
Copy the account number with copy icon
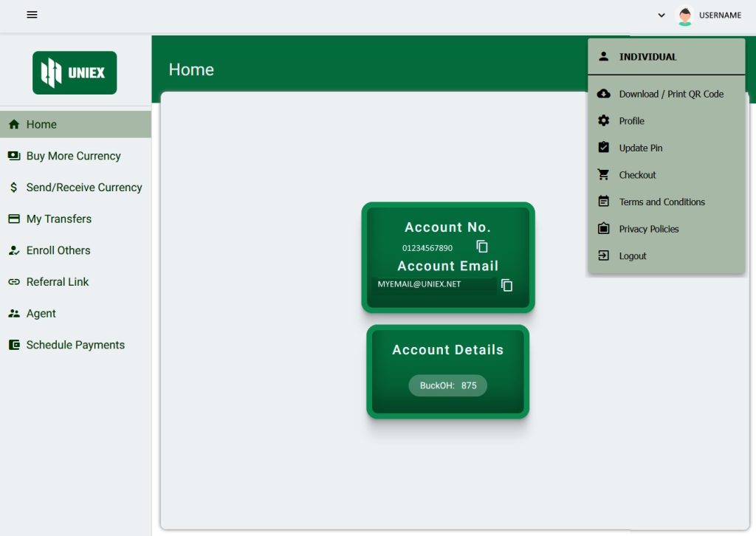click(482, 247)
